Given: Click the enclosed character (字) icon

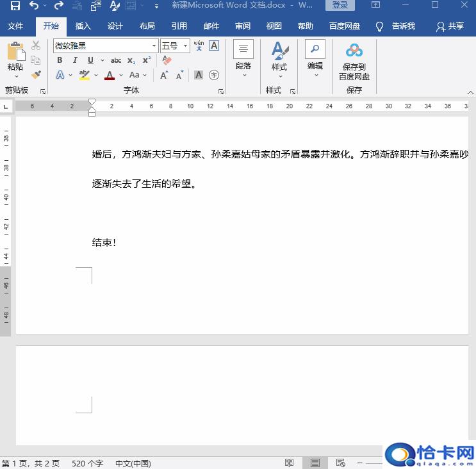Looking at the screenshot, I should (214, 75).
